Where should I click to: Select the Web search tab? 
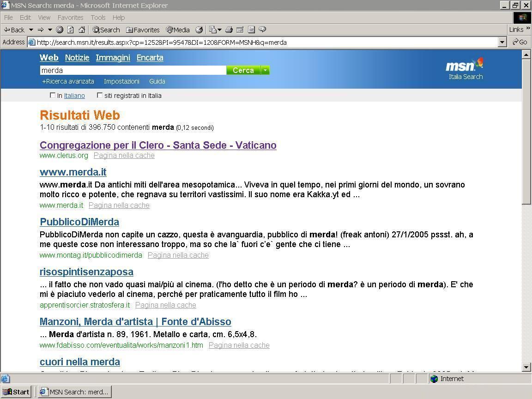click(x=49, y=58)
